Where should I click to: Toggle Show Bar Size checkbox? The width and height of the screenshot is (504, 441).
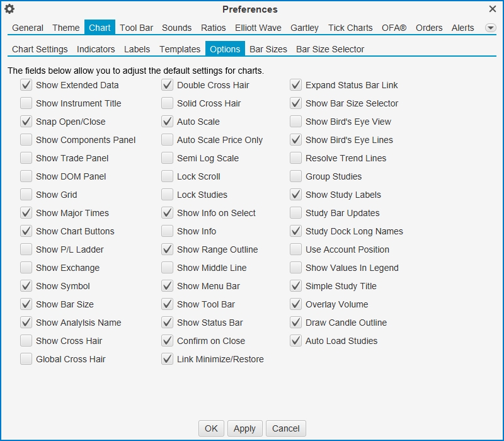pos(26,304)
